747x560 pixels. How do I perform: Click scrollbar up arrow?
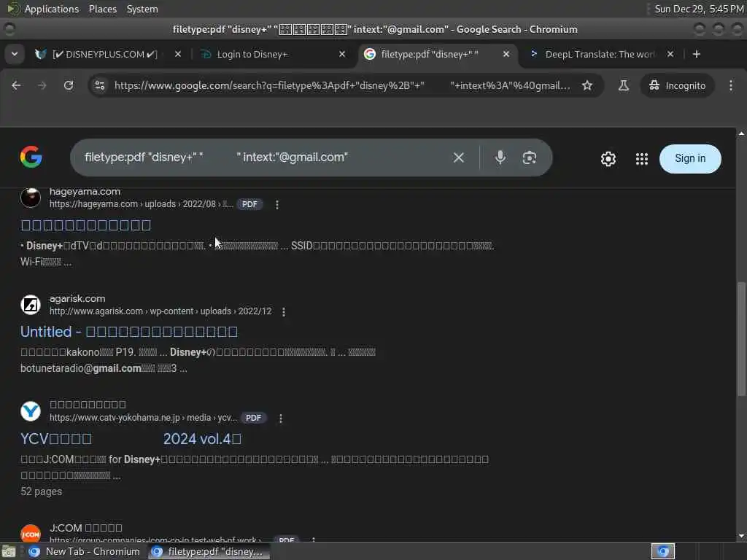(741, 134)
